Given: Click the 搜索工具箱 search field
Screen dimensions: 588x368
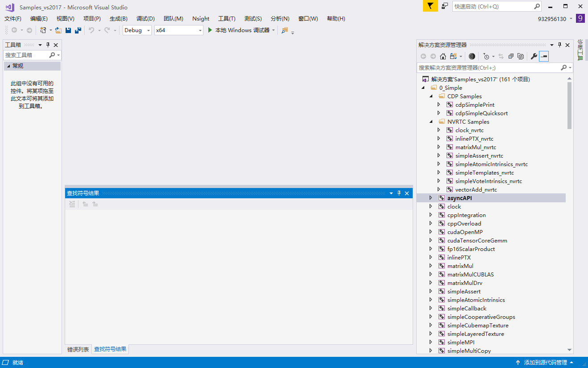Looking at the screenshot, I should click(26, 55).
